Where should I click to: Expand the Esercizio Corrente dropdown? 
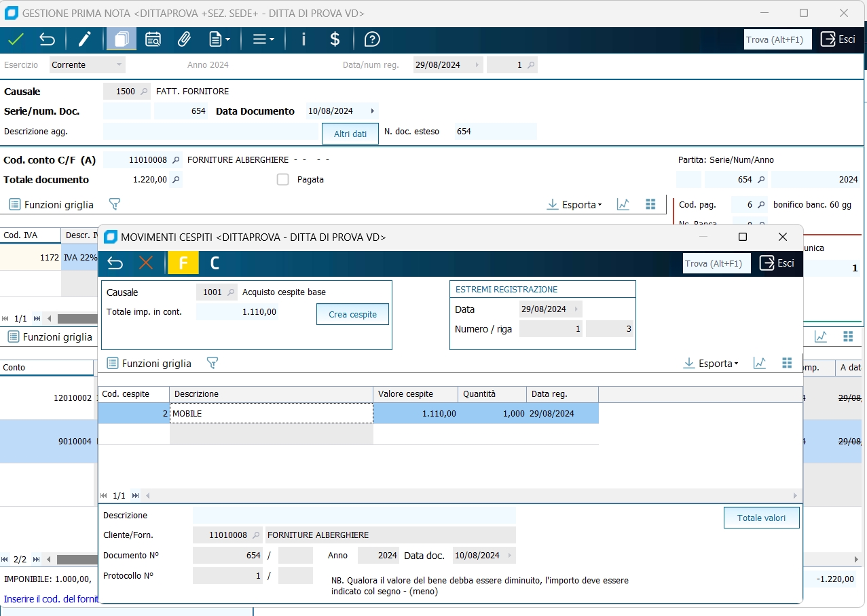point(119,65)
